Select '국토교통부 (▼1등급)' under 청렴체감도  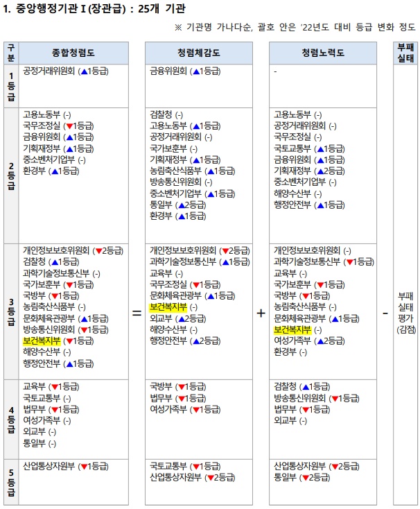tap(185, 467)
